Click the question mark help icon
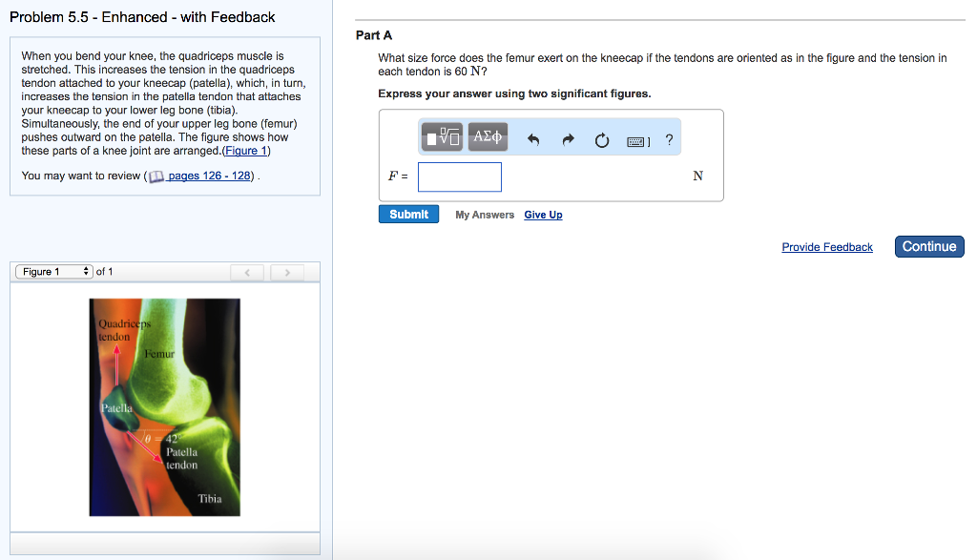 pyautogui.click(x=669, y=140)
